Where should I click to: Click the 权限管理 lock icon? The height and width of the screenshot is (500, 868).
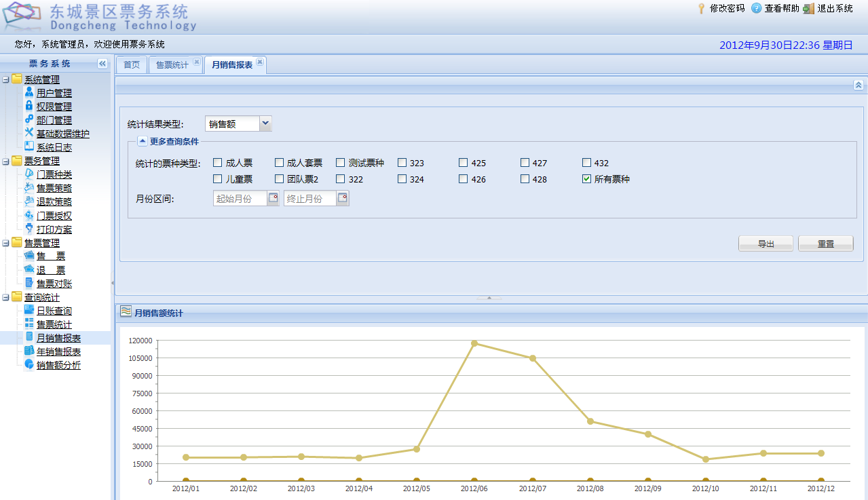[x=29, y=106]
